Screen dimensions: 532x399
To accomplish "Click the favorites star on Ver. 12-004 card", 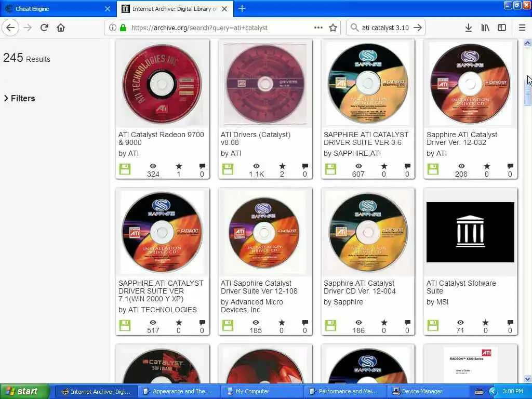I will (x=384, y=323).
